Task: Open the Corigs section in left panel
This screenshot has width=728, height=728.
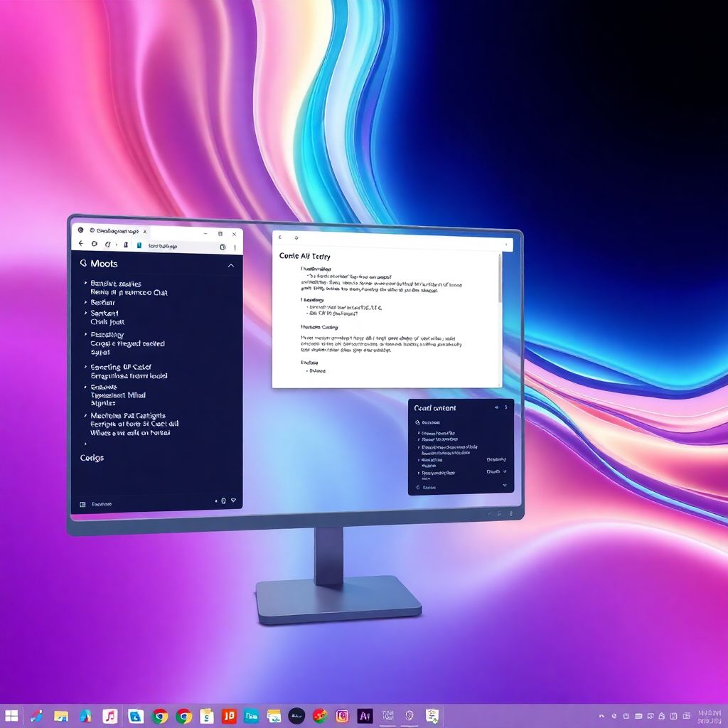Action: tap(92, 458)
